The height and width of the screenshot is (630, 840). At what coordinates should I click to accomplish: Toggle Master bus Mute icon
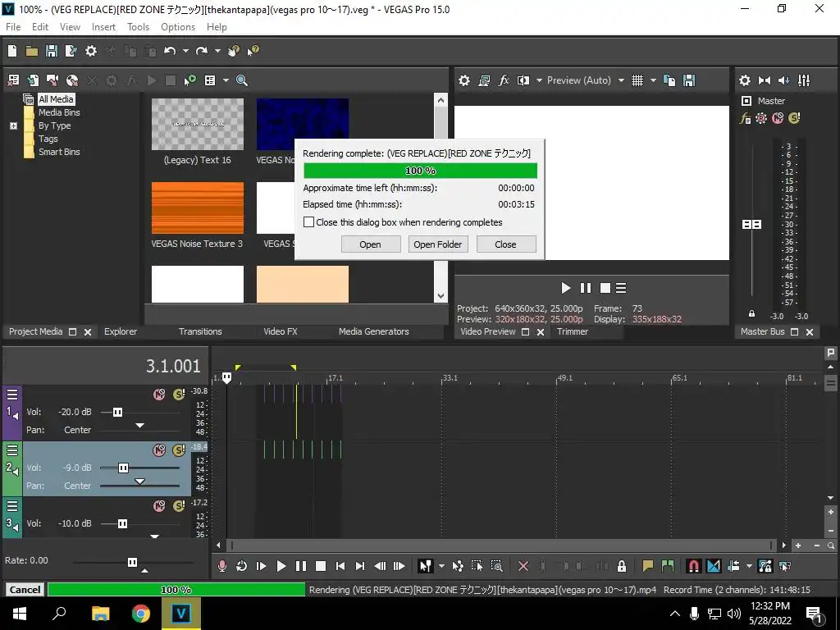[x=778, y=118]
